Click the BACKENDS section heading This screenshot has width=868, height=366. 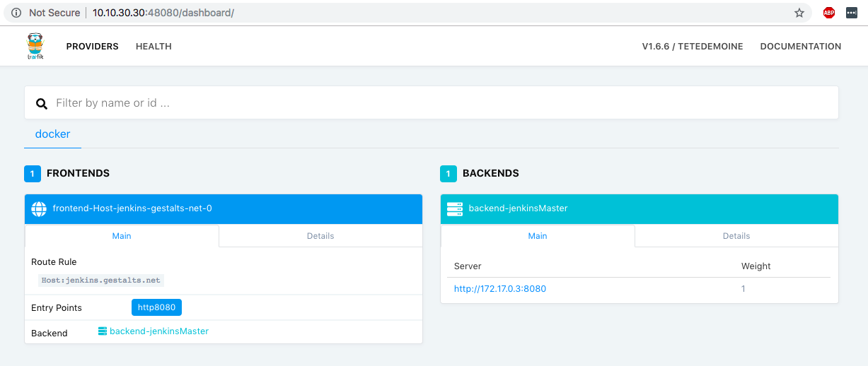(491, 173)
